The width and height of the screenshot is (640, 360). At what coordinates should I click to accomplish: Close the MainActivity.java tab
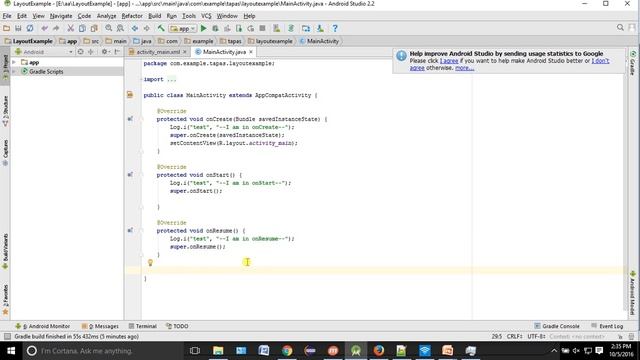[x=251, y=52]
